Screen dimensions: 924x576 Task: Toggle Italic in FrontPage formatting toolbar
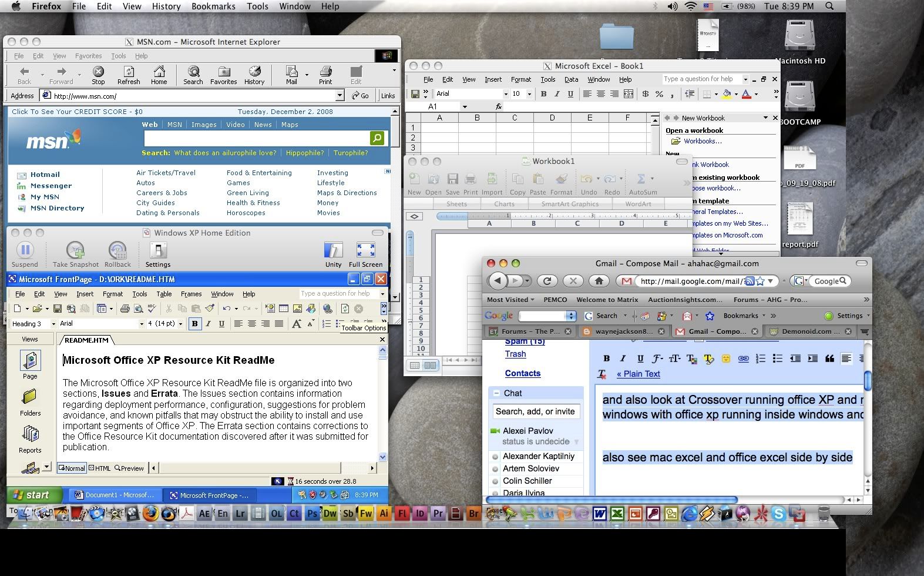pyautogui.click(x=208, y=324)
